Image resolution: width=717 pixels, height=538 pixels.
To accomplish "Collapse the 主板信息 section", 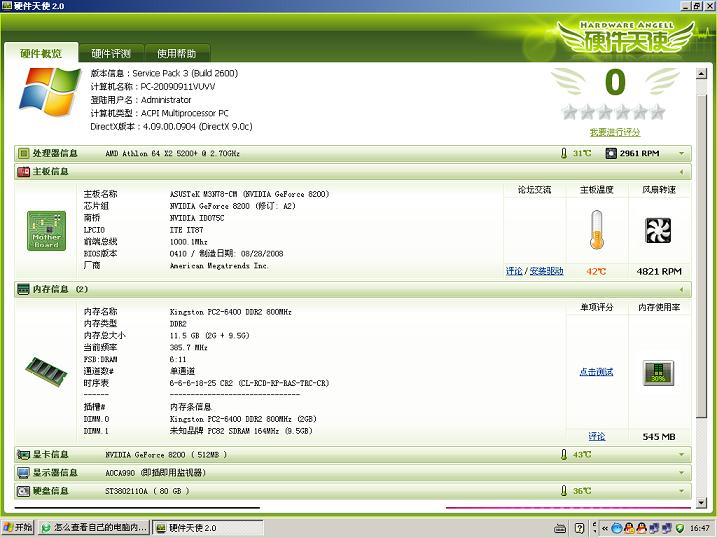I will coord(682,172).
